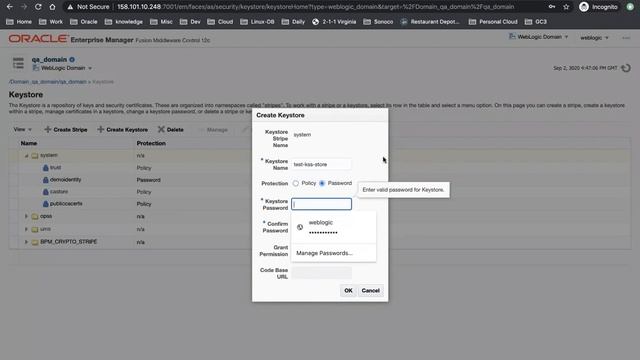Collapse the system stripe row
The width and height of the screenshot is (640, 360).
coord(27,156)
